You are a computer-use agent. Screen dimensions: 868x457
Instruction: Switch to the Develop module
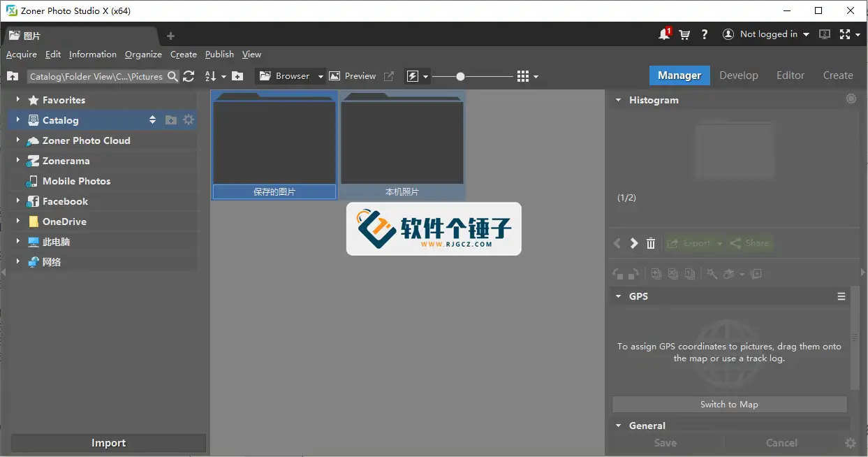point(739,75)
